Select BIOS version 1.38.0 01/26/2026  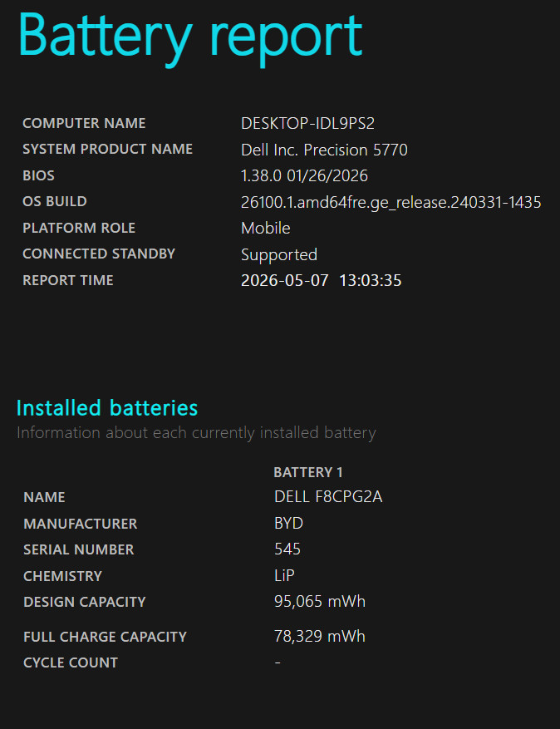click(304, 175)
